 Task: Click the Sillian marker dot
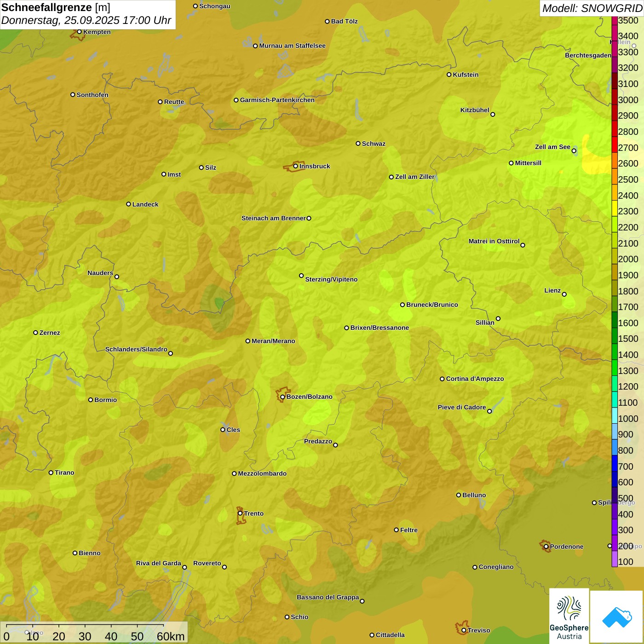[498, 318]
